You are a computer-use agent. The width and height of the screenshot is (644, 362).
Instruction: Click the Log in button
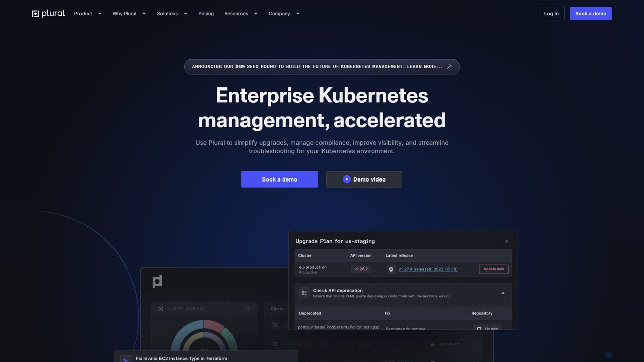coord(551,14)
